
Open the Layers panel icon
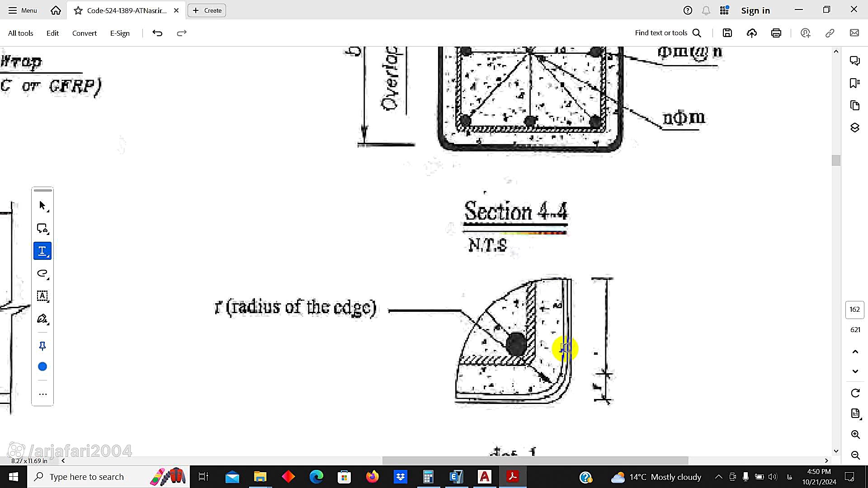click(x=854, y=128)
